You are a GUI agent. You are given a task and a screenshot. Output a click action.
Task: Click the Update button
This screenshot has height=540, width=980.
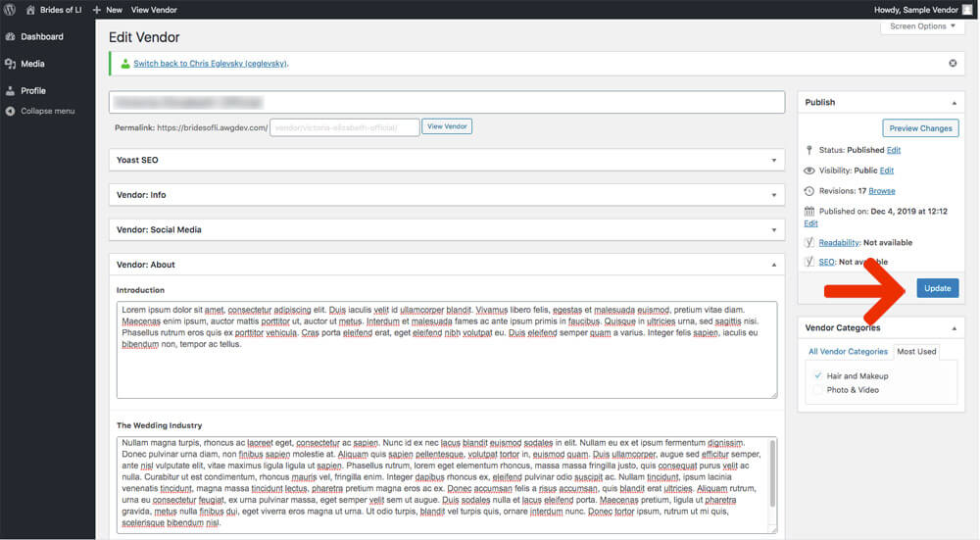(937, 288)
